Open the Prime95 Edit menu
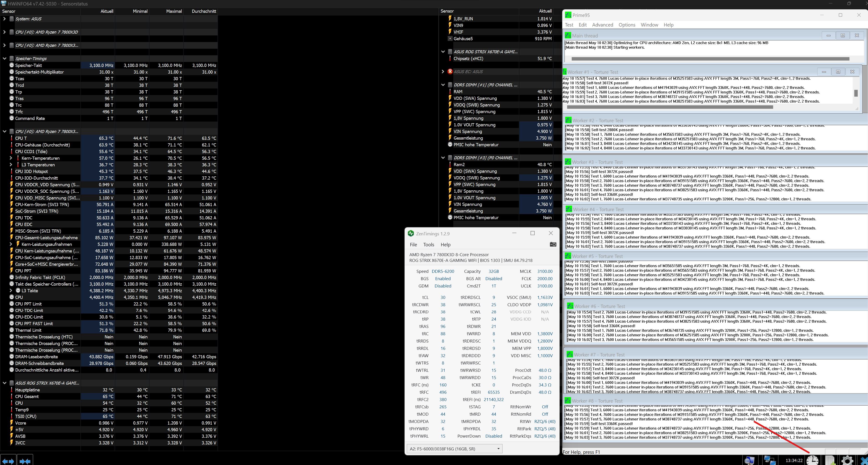 click(x=583, y=25)
